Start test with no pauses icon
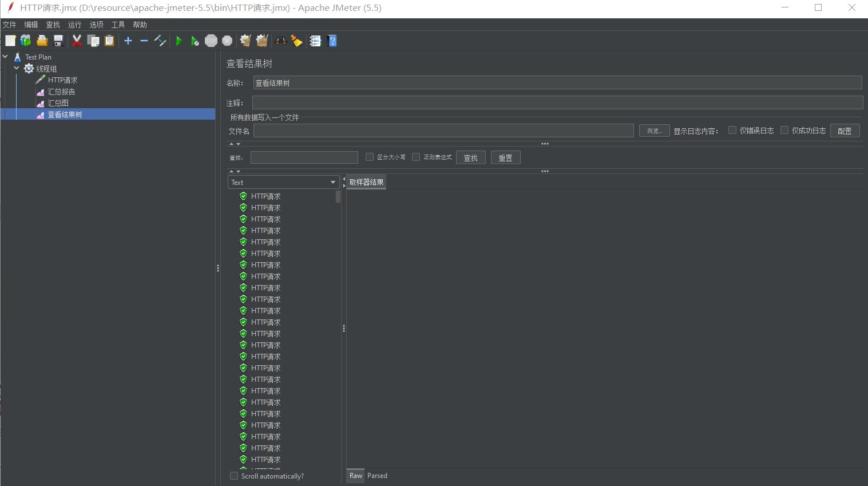 point(195,41)
